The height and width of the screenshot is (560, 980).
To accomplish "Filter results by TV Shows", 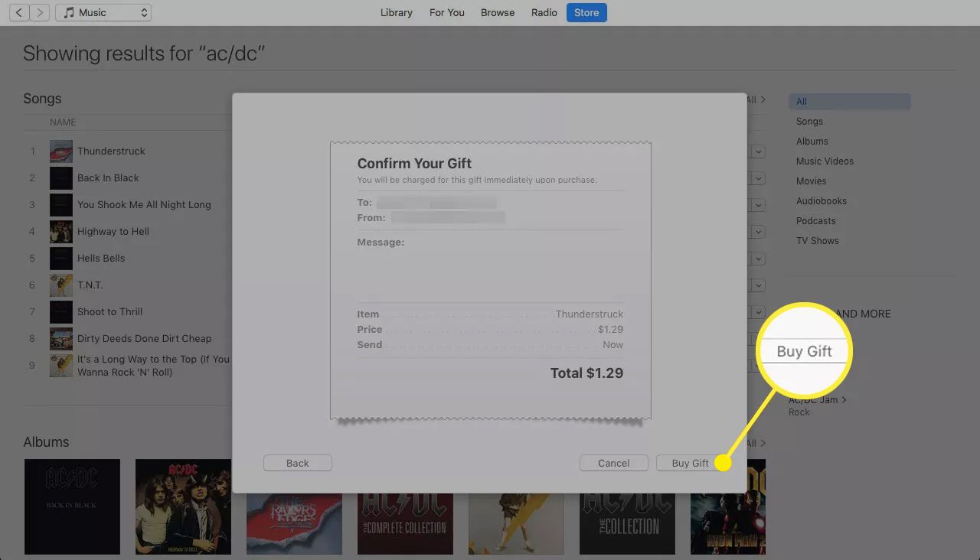I will (x=817, y=240).
